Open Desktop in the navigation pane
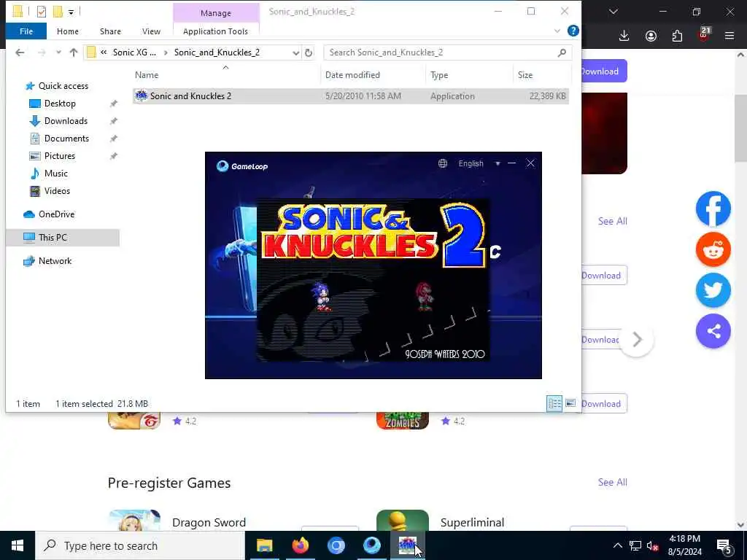 tap(60, 104)
